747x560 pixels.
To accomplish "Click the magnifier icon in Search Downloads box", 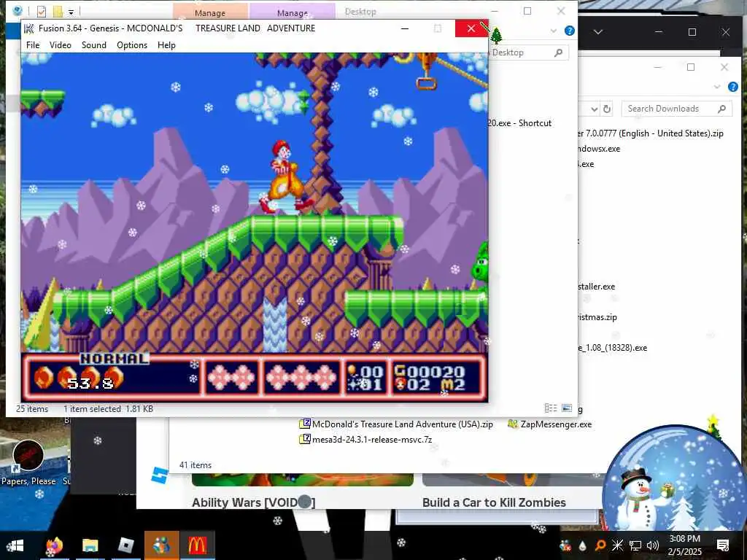I will point(721,109).
